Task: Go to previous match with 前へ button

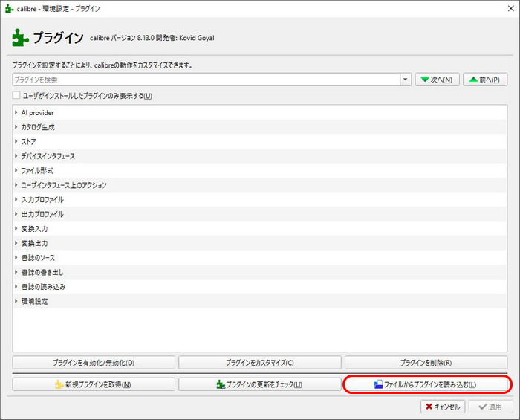Action: (485, 80)
